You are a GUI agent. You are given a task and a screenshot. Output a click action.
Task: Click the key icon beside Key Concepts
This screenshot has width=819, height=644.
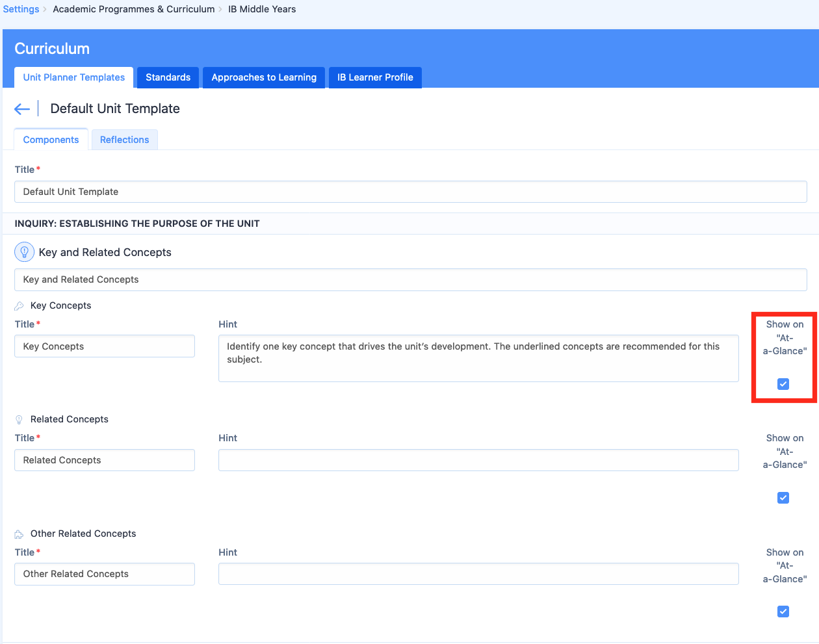click(19, 306)
